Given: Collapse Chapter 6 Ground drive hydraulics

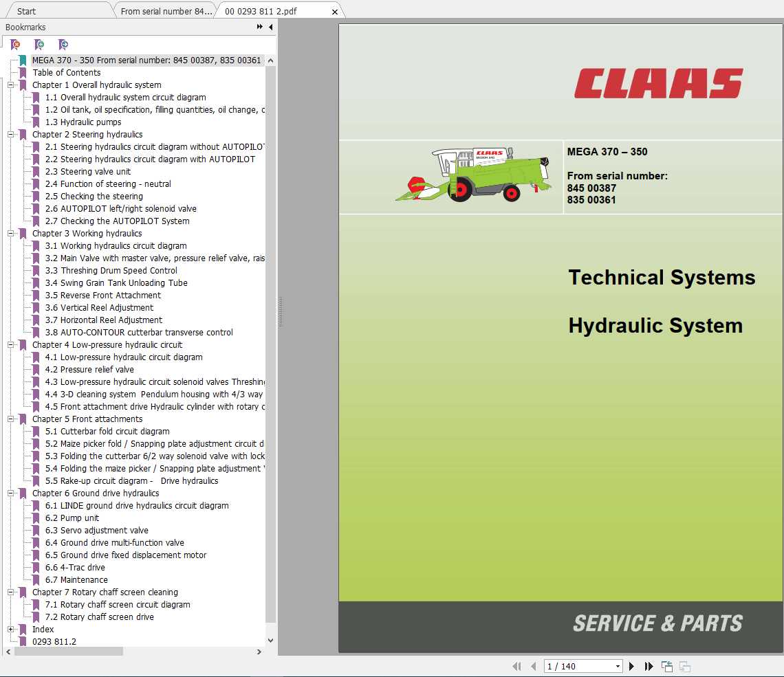Looking at the screenshot, I should point(10,493).
